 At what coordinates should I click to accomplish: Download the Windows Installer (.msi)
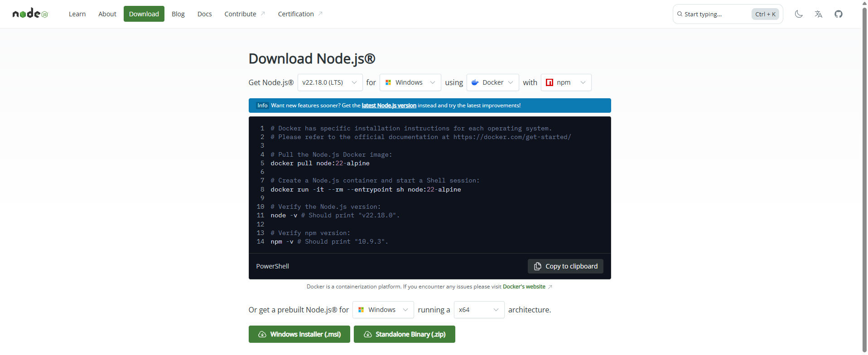299,334
